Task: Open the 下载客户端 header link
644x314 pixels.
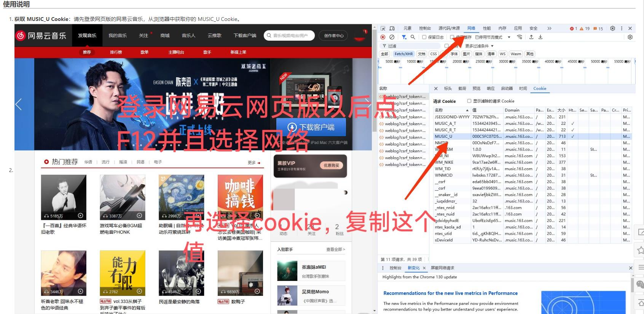Action: [x=245, y=35]
